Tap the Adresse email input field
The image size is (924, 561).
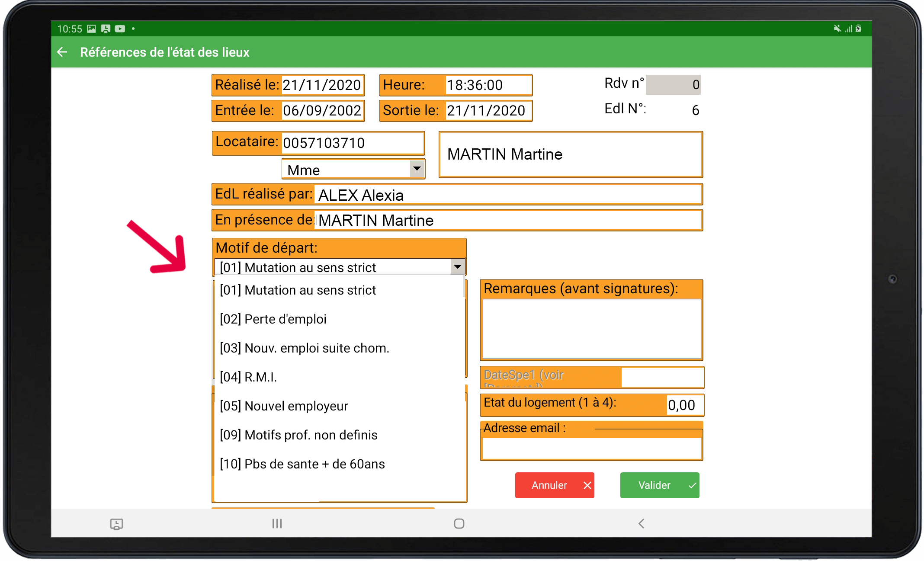[591, 448]
